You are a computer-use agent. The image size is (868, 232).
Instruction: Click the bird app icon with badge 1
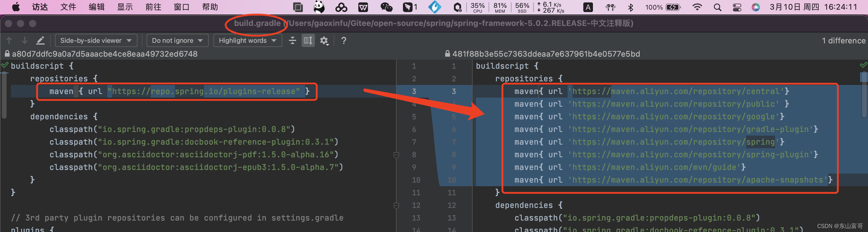[410, 7]
